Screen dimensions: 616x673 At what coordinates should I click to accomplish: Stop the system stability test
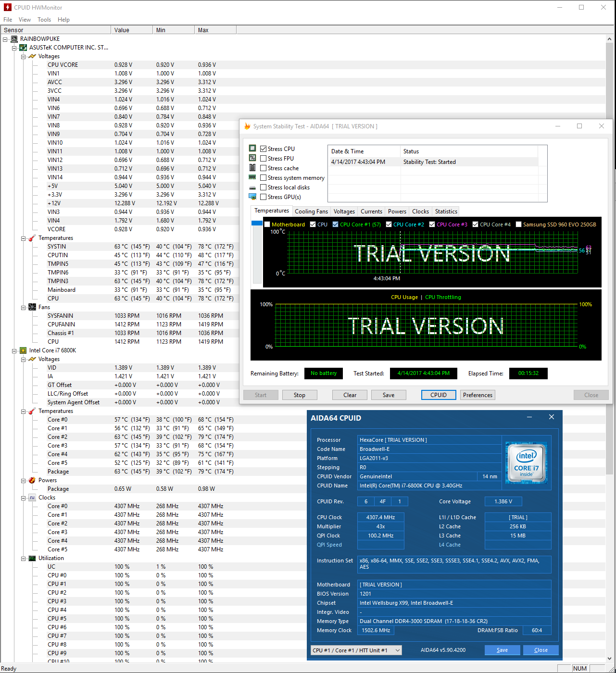click(300, 395)
